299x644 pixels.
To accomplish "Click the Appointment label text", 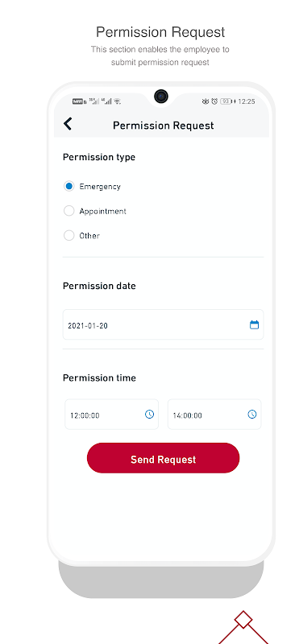I will tap(103, 211).
